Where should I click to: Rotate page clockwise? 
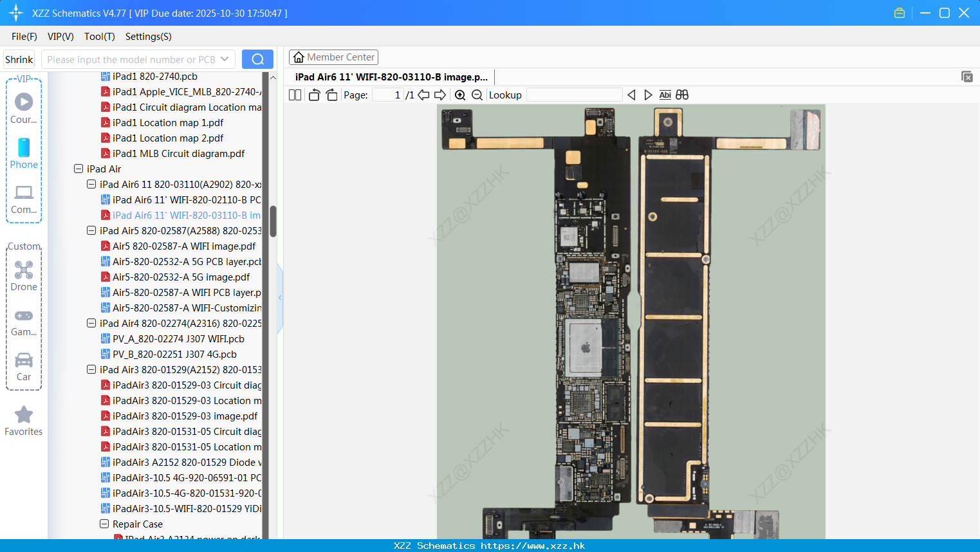click(331, 95)
